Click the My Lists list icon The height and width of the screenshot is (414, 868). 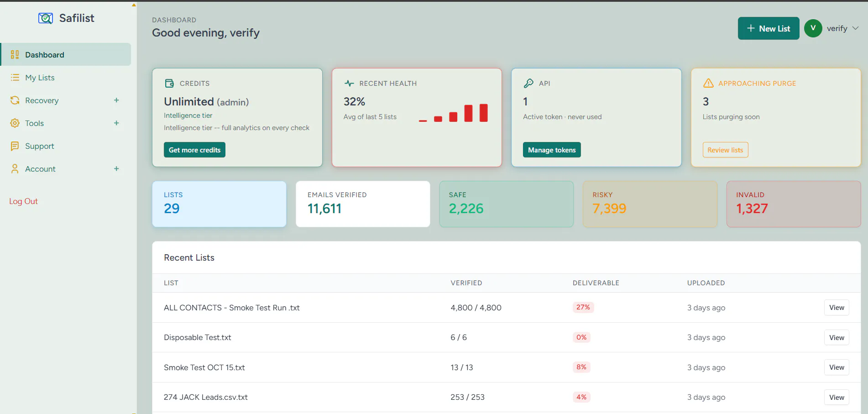[15, 78]
